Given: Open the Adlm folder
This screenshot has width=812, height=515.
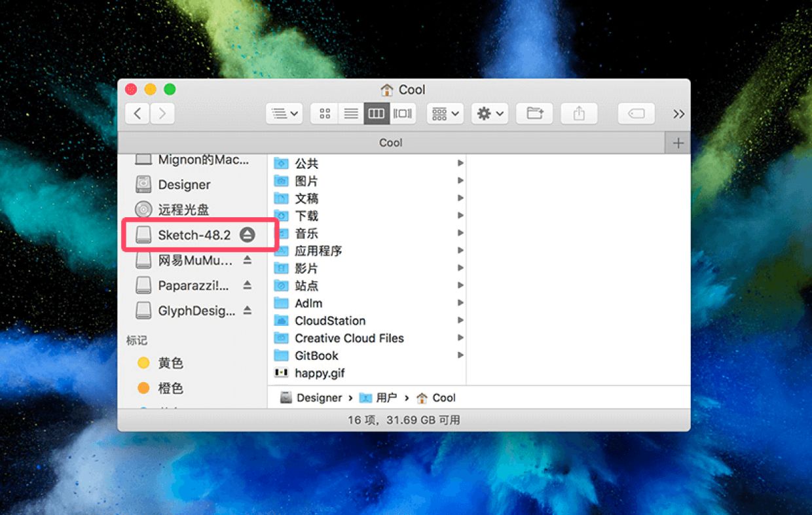Looking at the screenshot, I should coord(367,303).
